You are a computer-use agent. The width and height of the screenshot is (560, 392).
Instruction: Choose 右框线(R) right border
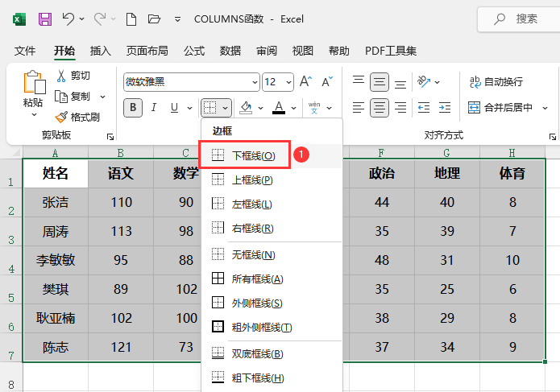pos(272,229)
